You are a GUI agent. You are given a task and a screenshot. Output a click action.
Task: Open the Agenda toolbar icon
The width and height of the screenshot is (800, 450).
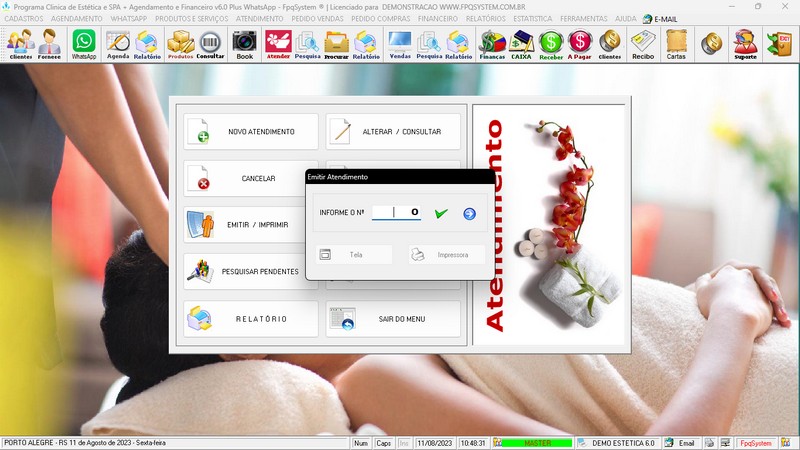[118, 44]
